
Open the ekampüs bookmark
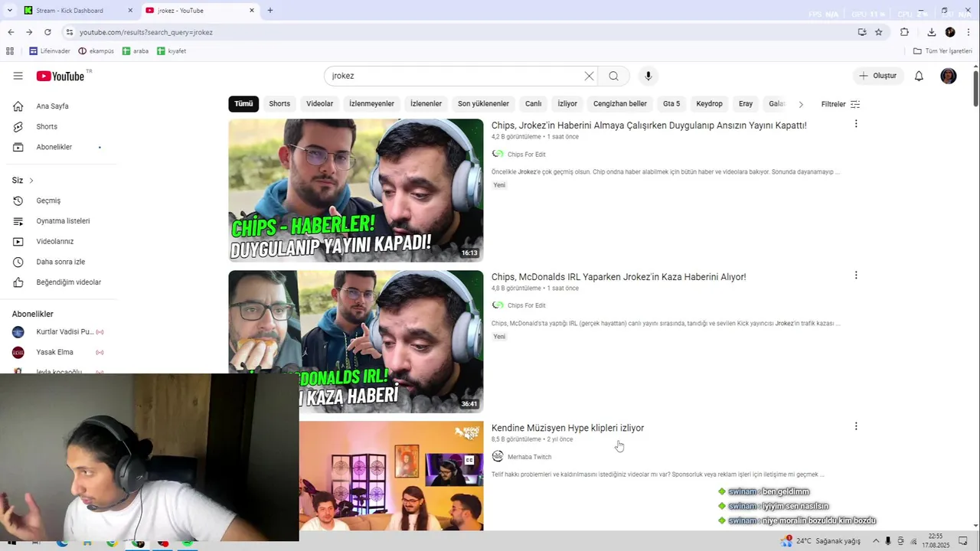(96, 51)
